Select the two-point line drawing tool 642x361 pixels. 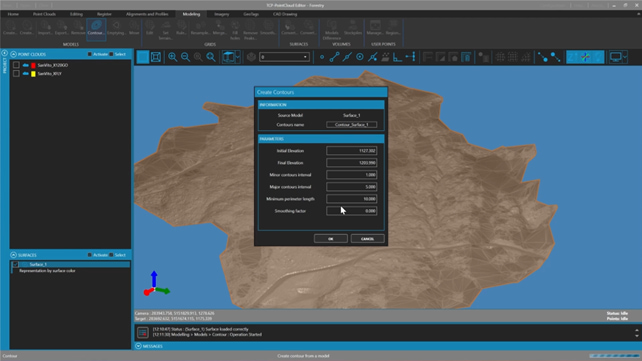tap(334, 57)
